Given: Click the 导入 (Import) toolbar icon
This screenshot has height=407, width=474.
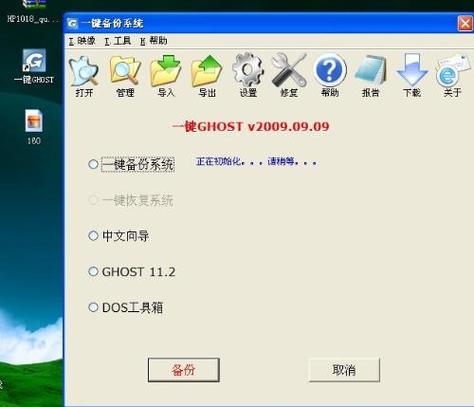Looking at the screenshot, I should (166, 77).
